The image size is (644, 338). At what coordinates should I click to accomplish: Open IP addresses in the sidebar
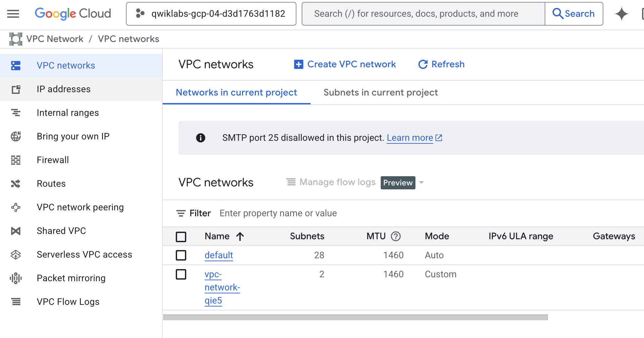64,89
